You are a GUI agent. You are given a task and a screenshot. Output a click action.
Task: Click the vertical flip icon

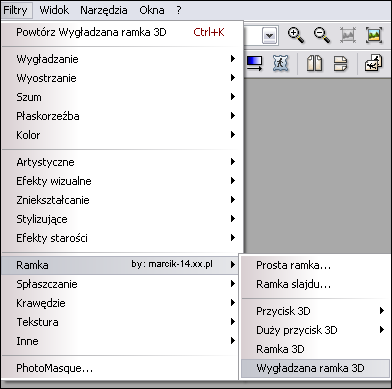click(340, 63)
